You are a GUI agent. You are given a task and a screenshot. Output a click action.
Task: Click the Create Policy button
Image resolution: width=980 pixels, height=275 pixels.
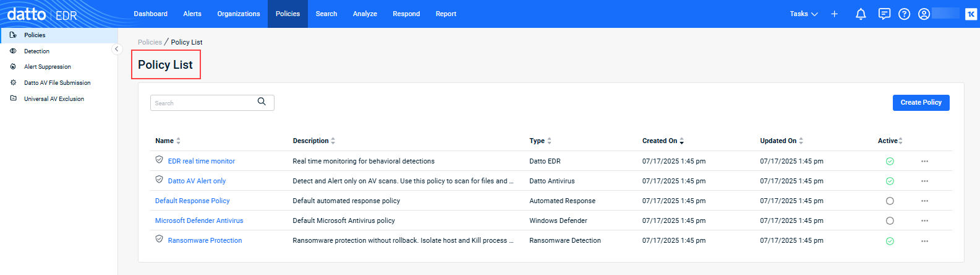coord(921,103)
